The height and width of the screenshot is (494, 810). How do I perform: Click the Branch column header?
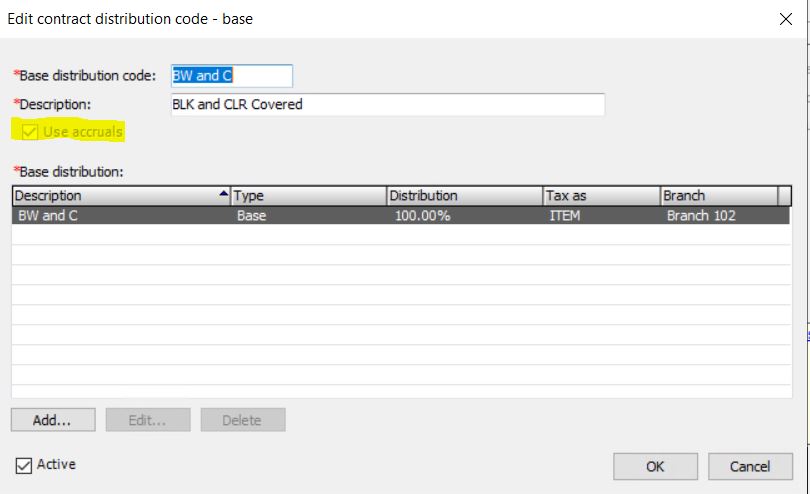pos(718,196)
